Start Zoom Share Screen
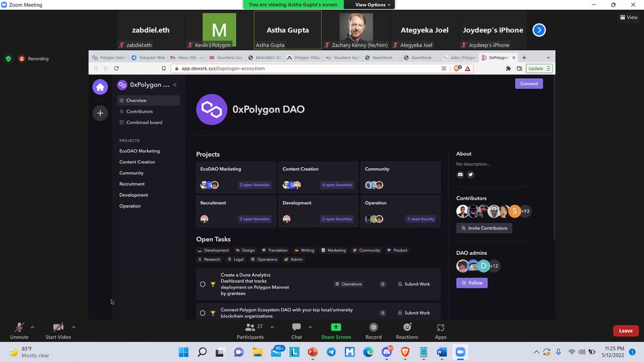This screenshot has width=644, height=362. pyautogui.click(x=336, y=331)
